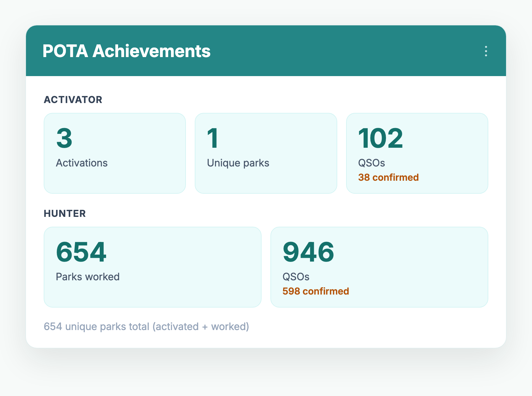The image size is (532, 396).
Task: Select the 1 Unique parks card
Action: tap(266, 153)
